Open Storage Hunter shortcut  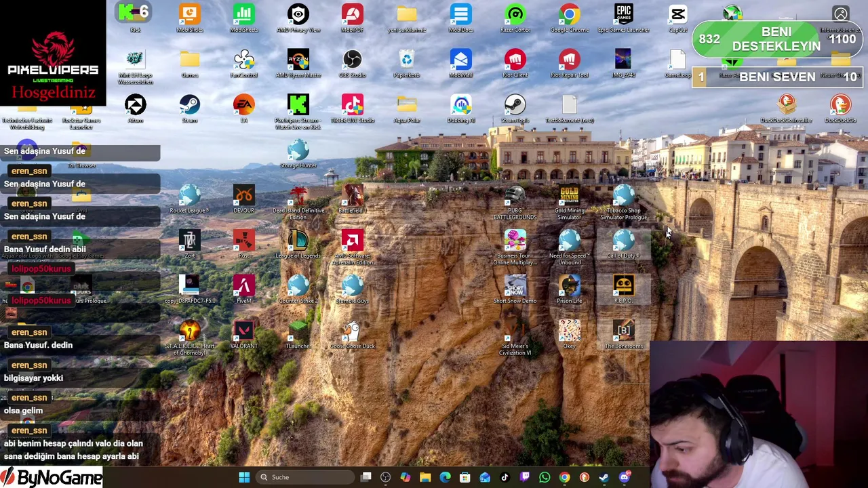[298, 155]
